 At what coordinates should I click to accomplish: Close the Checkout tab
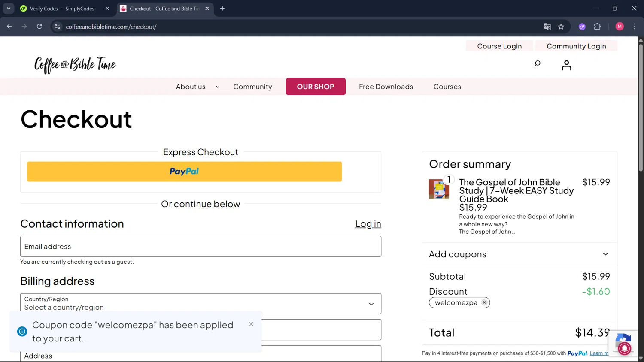pos(207,9)
